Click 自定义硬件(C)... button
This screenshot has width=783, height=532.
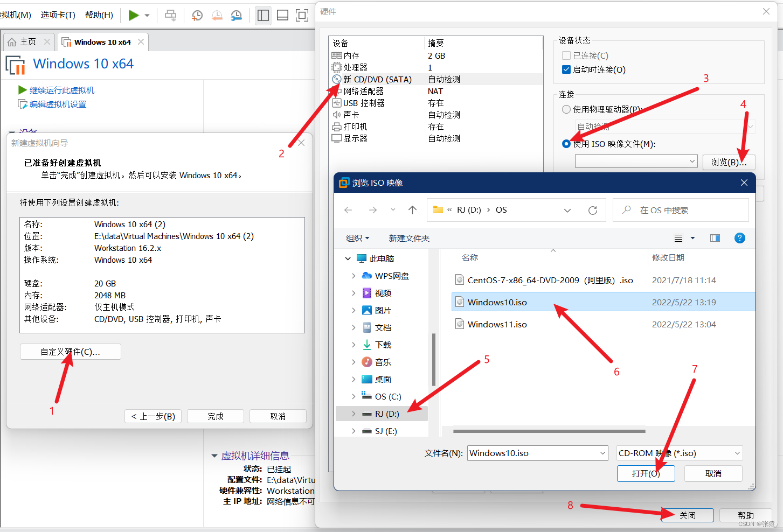tap(71, 352)
